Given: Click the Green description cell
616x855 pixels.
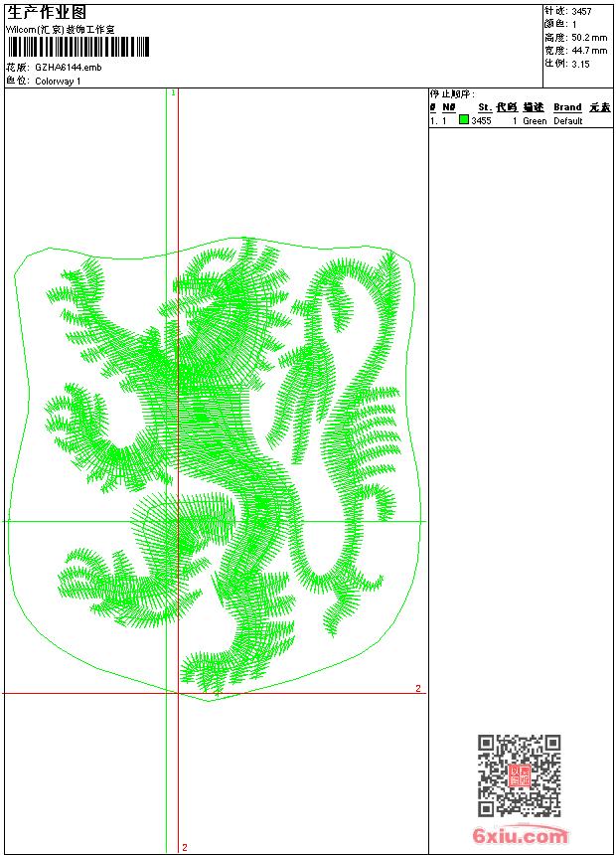Looking at the screenshot, I should pyautogui.click(x=535, y=121).
